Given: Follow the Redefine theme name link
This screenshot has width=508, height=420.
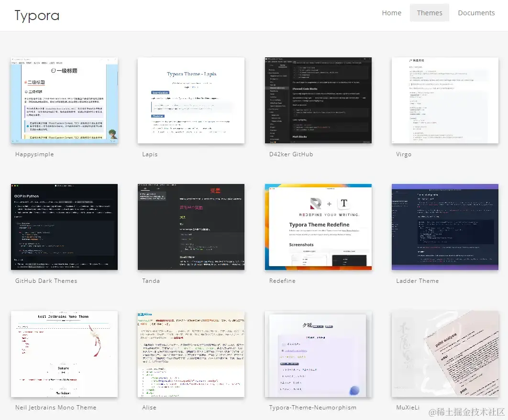Looking at the screenshot, I should tap(282, 281).
